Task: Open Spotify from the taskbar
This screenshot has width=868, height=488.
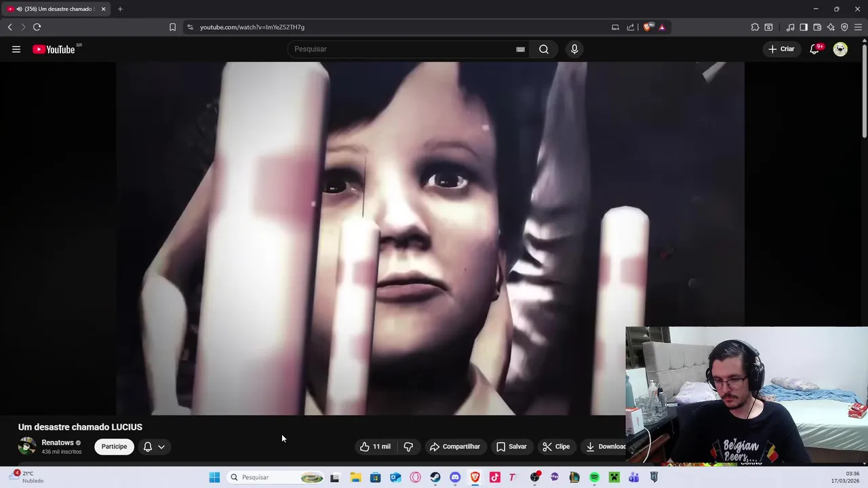Action: (x=594, y=477)
